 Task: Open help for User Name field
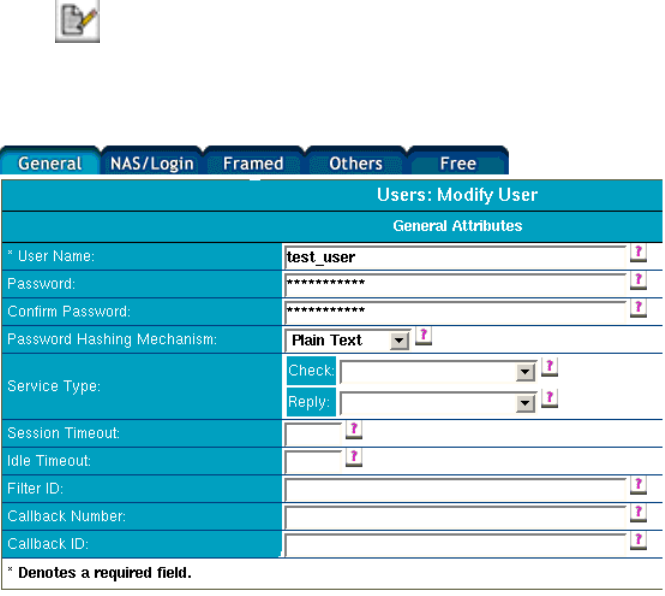click(x=638, y=253)
